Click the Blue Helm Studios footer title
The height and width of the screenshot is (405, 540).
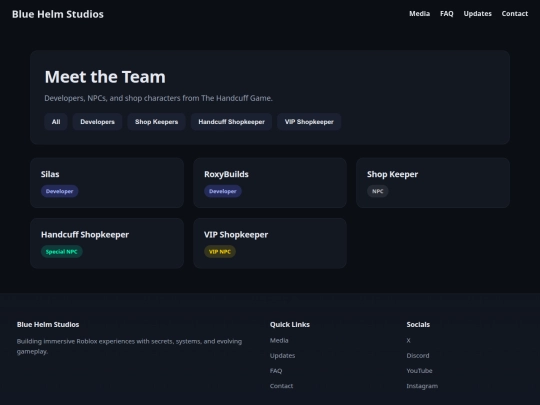pyautogui.click(x=48, y=324)
